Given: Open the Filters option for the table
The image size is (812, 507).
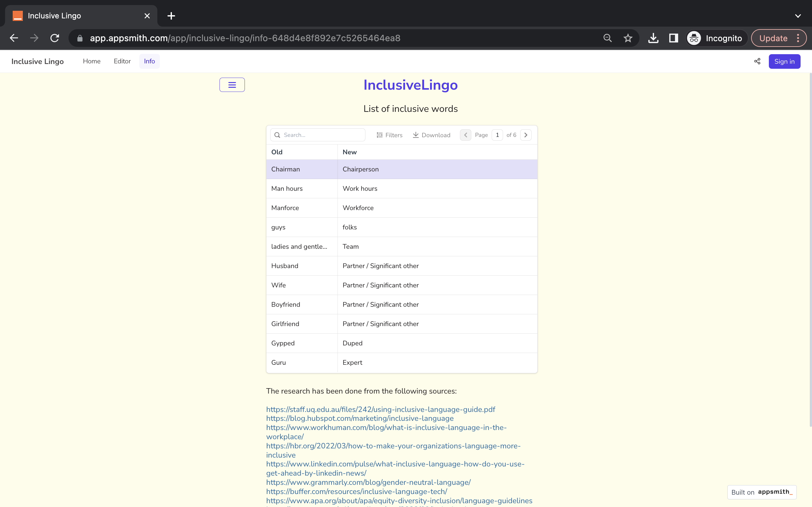Looking at the screenshot, I should click(389, 135).
